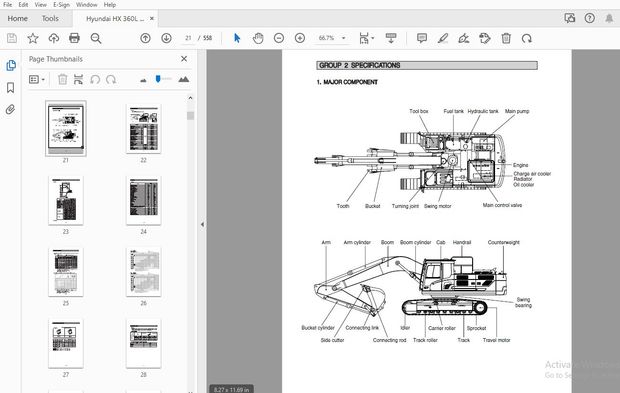
Task: Rotate clockwise icon in thumbnails panel
Action: click(111, 79)
